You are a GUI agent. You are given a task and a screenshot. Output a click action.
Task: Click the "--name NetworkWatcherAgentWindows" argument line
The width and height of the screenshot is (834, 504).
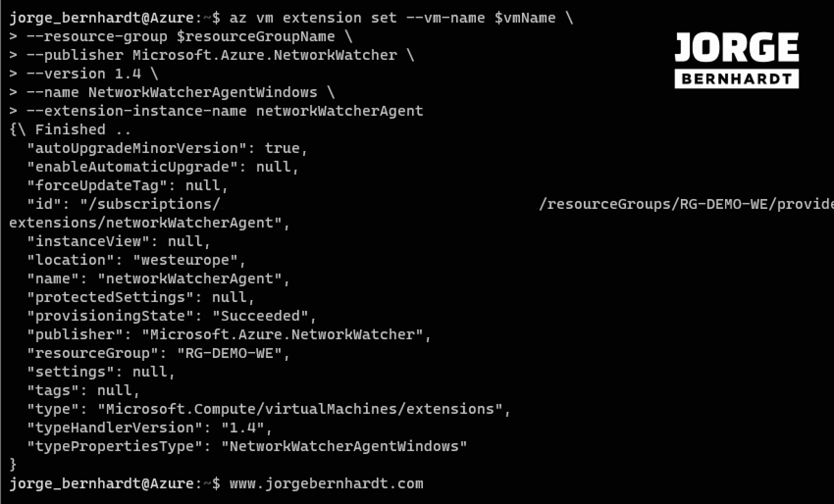point(172,93)
